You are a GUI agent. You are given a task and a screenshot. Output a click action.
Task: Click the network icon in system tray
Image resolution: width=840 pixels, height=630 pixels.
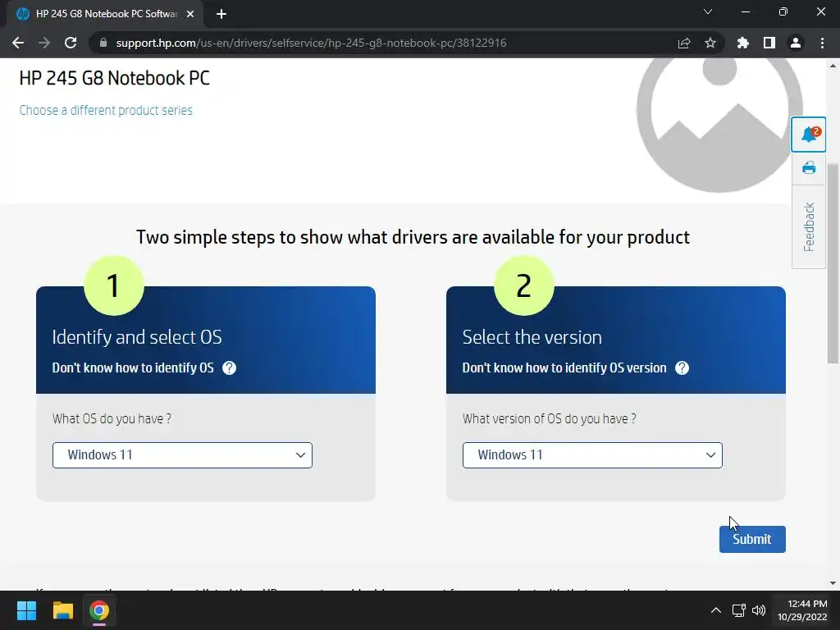click(x=739, y=610)
